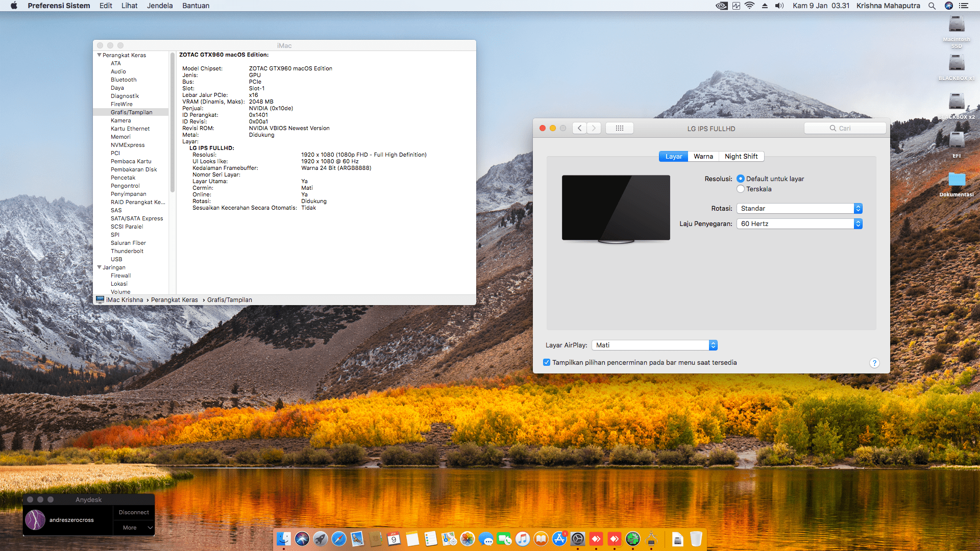Collapse the Perangkat Keras tree section
The image size is (980, 551).
100,55
